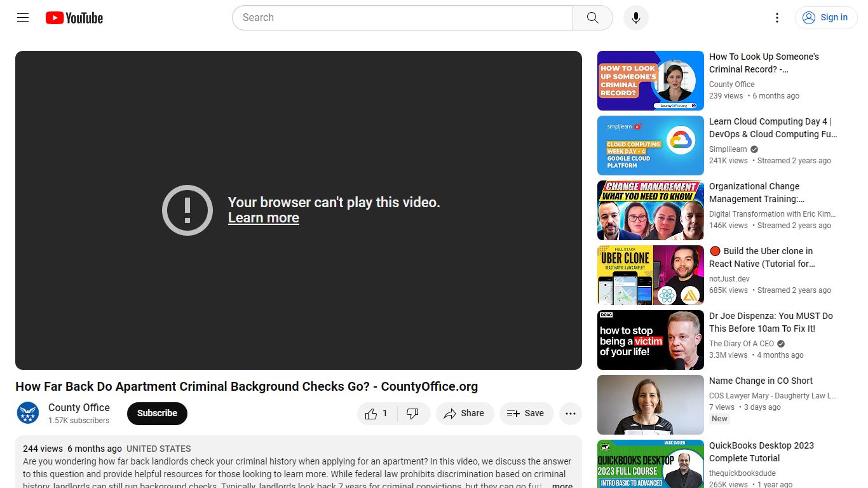Open 'How To Look Up Someone's Criminal Record' title
The width and height of the screenshot is (868, 488).
point(764,63)
